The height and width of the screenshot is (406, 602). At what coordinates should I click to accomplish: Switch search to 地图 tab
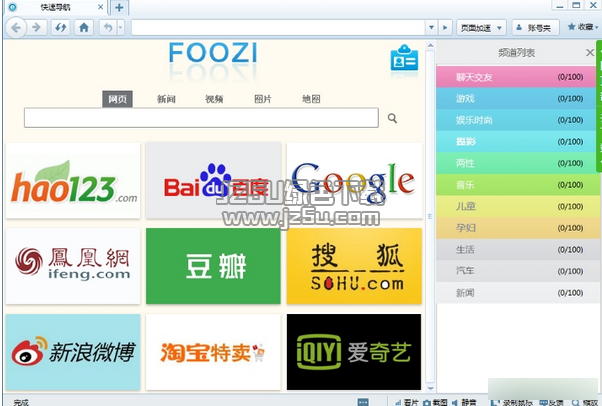point(311,99)
